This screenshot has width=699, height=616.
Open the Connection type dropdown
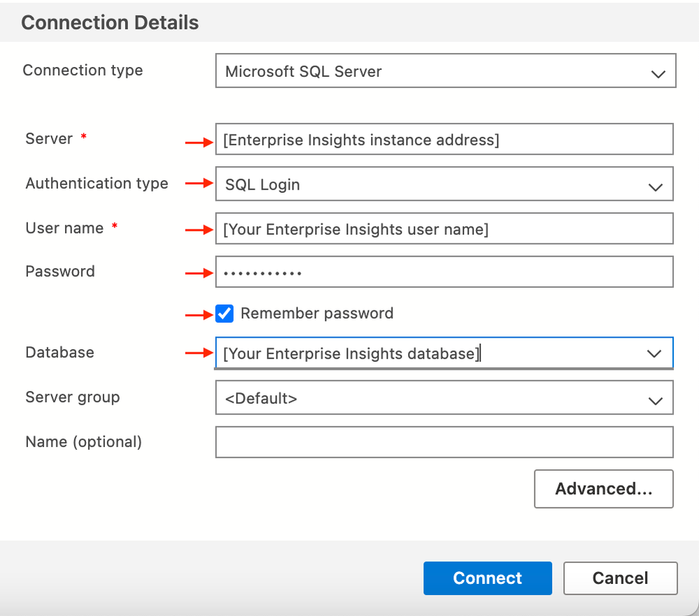pyautogui.click(x=445, y=71)
